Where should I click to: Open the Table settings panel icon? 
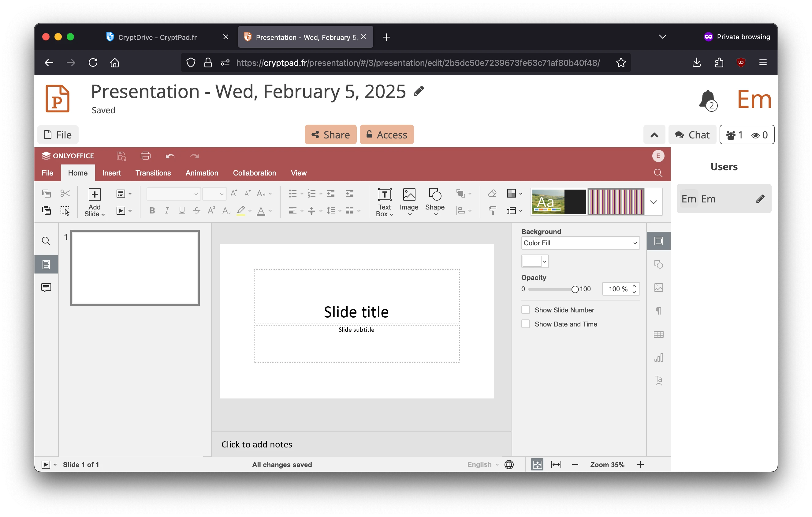click(658, 334)
